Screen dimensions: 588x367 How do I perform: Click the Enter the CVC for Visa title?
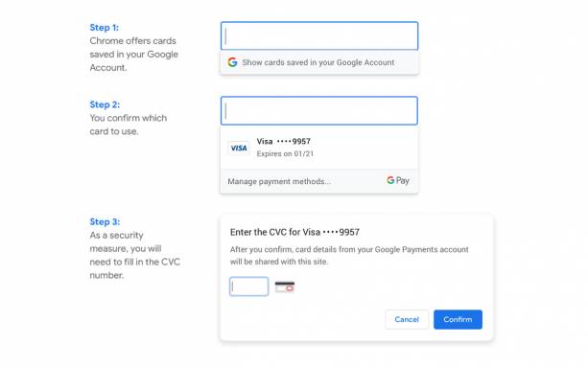(x=294, y=232)
